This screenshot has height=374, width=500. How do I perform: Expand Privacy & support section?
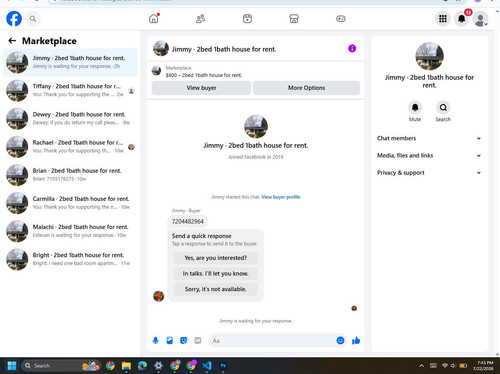pyautogui.click(x=429, y=173)
